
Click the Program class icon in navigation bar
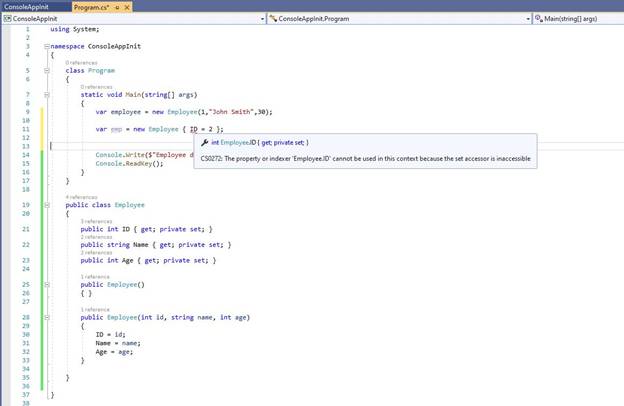point(273,19)
